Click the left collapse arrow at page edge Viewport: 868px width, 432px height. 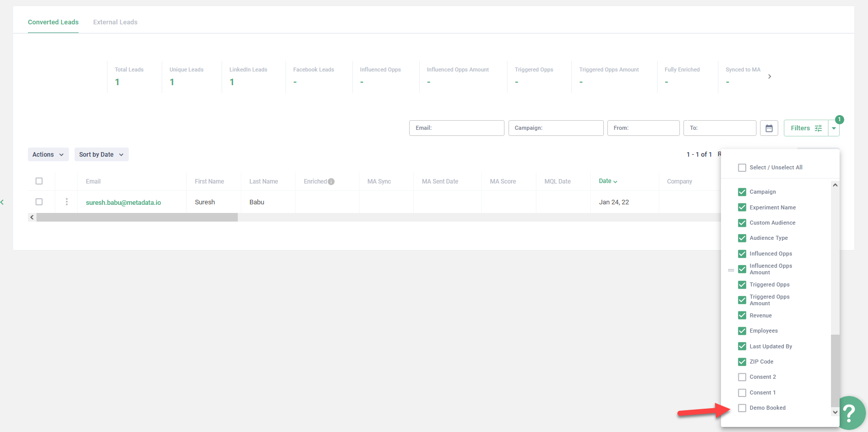[3, 202]
